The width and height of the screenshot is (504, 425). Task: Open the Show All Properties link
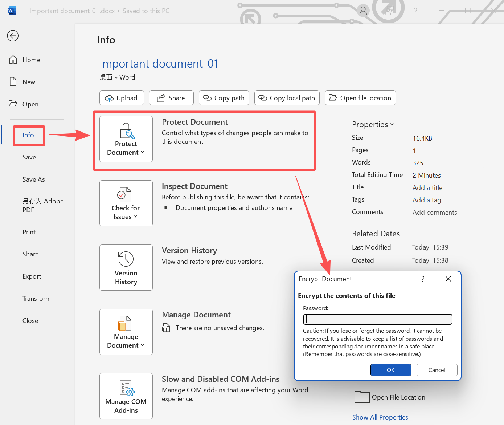pos(380,417)
